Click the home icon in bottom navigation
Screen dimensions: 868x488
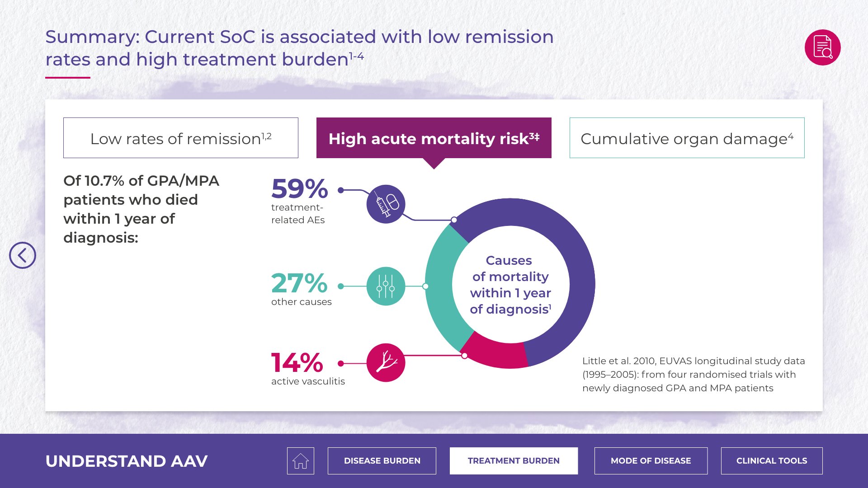(x=300, y=461)
